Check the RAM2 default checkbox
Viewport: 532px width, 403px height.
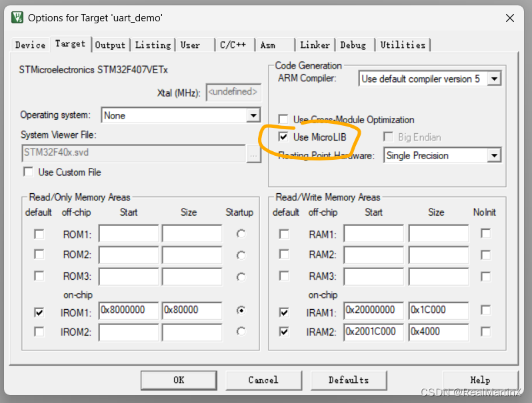(284, 254)
